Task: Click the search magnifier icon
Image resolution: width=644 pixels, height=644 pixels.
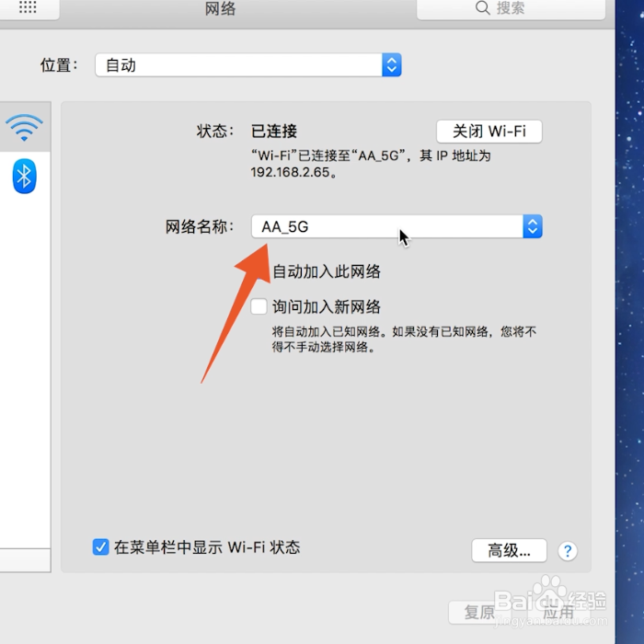Action: [x=483, y=7]
